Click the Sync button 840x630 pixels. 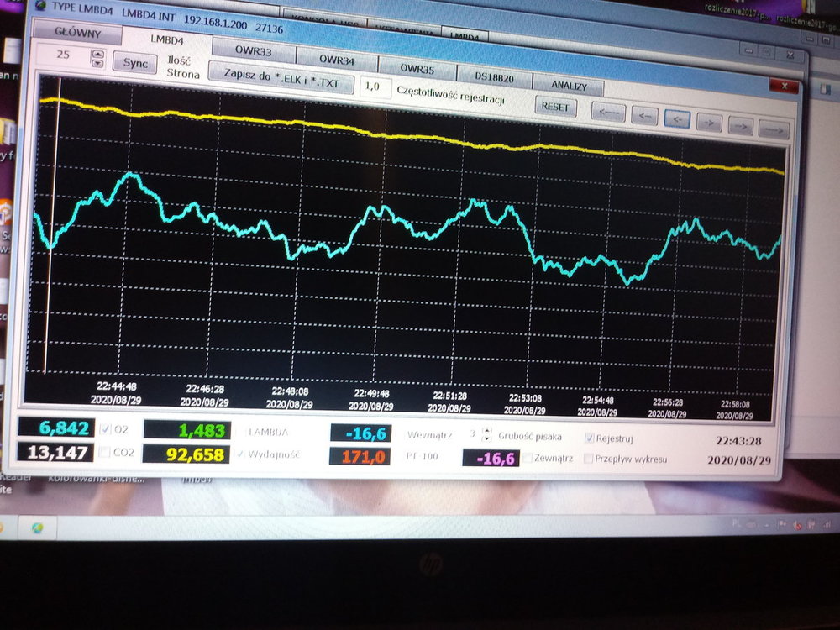[135, 62]
